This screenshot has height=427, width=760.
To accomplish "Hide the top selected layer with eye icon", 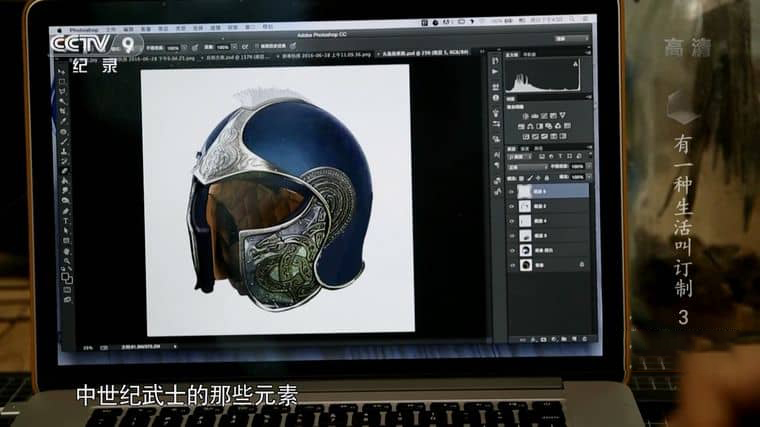I will click(512, 190).
